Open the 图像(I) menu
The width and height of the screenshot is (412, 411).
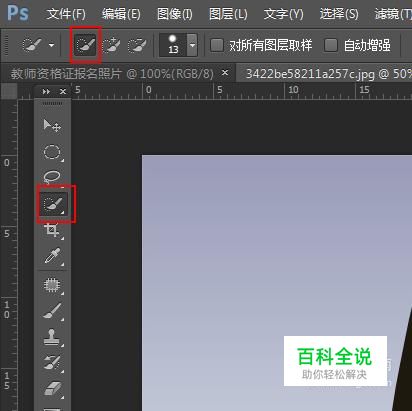pyautogui.click(x=175, y=14)
